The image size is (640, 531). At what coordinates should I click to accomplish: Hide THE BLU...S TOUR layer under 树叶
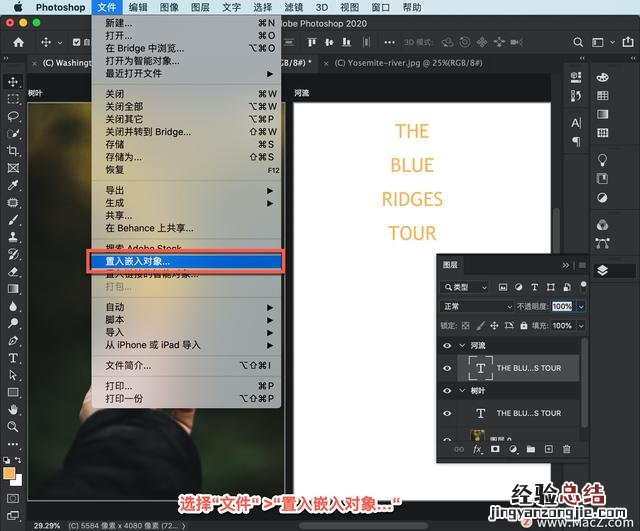pos(447,413)
